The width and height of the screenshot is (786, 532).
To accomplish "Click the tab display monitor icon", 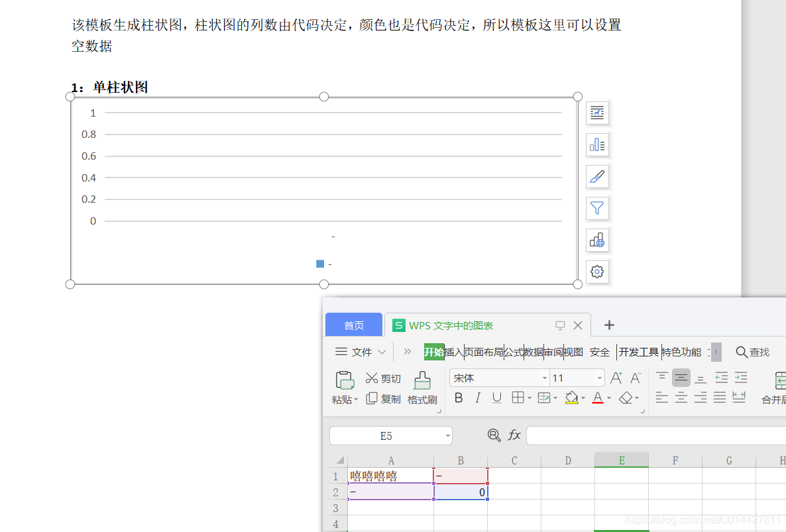I will 560,325.
